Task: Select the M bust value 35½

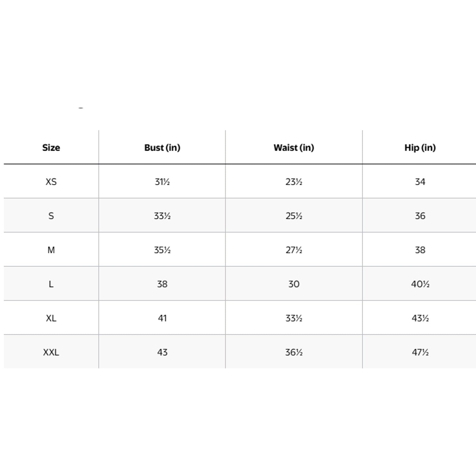Action: pos(162,250)
